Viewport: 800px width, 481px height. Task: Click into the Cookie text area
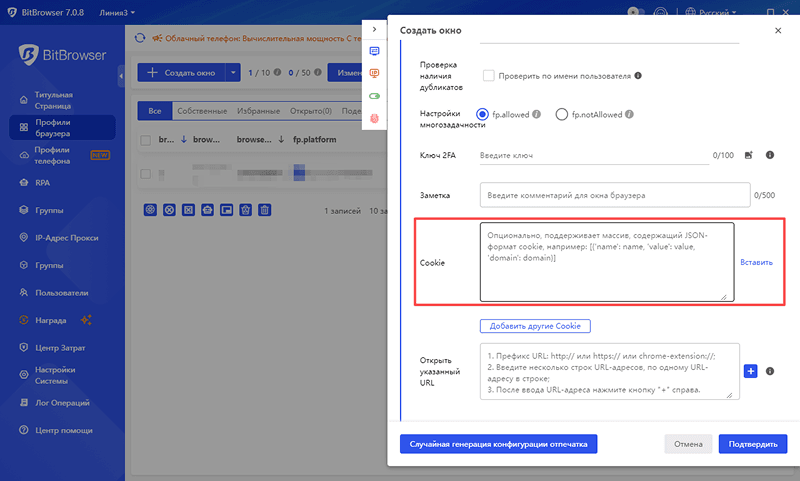tap(606, 262)
